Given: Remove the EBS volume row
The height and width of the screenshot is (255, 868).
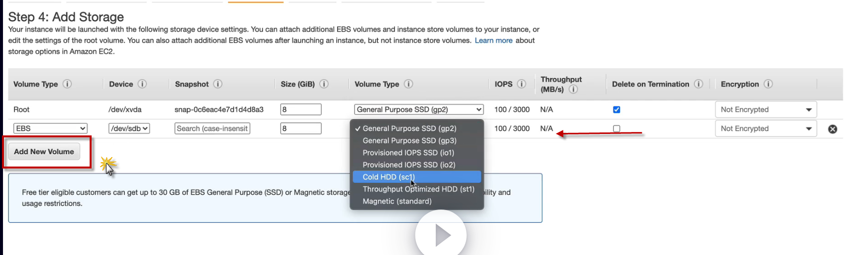Looking at the screenshot, I should (x=832, y=129).
